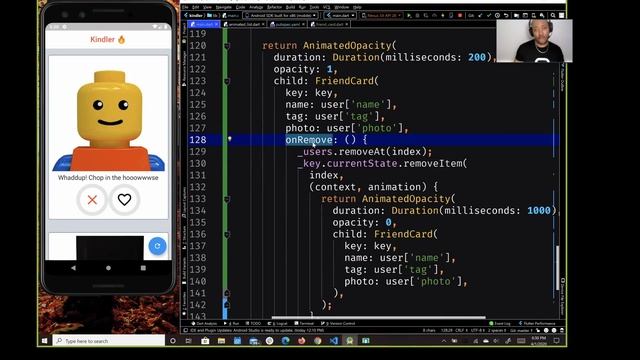This screenshot has width=640, height=360.
Task: Fold the code block at line 120
Action: 227,46
